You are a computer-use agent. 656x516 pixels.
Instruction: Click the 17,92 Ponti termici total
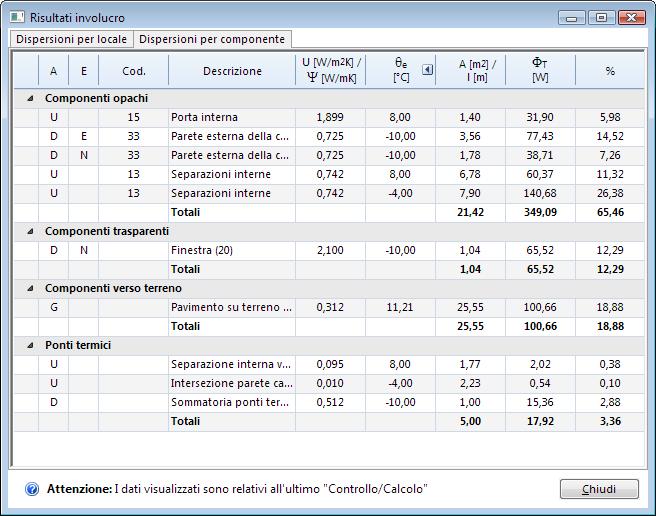coord(541,421)
